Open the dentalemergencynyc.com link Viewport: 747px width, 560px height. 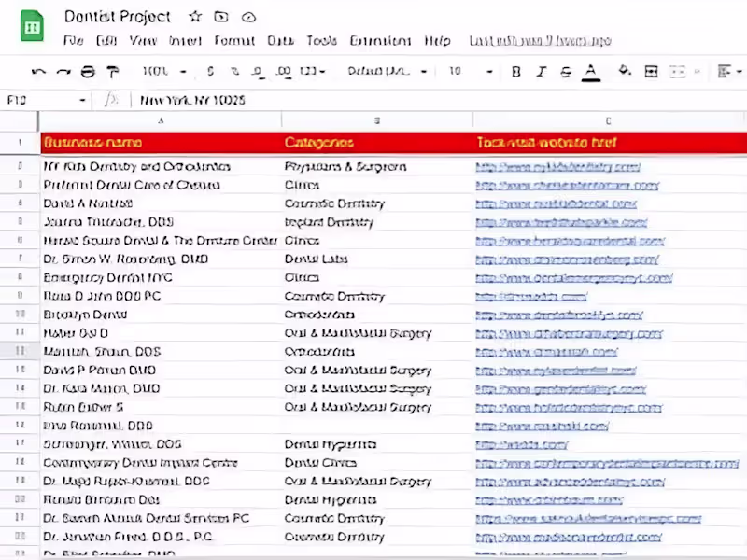[573, 278]
